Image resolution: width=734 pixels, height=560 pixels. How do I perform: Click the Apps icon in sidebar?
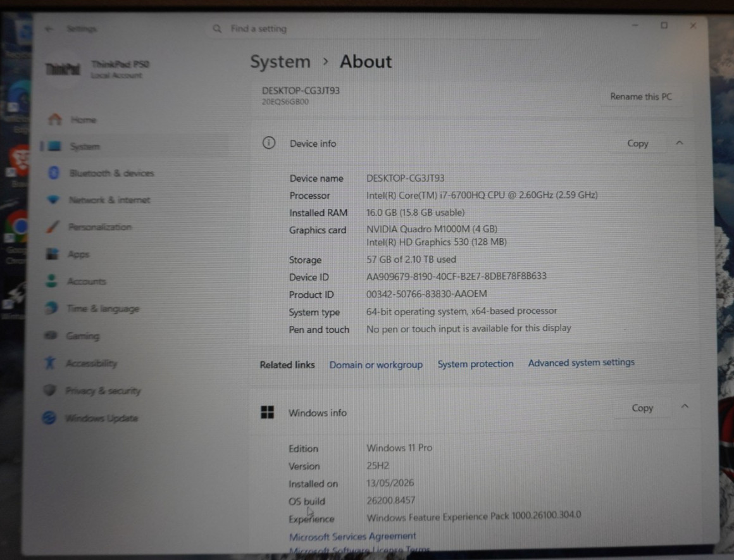click(x=52, y=254)
